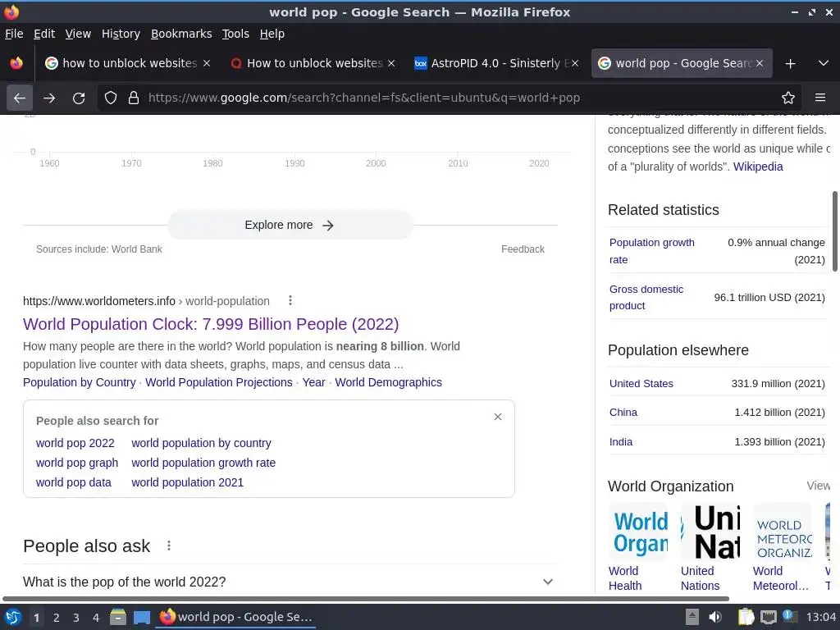Image resolution: width=840 pixels, height=630 pixels.
Task: Open the China population link
Action: click(623, 413)
